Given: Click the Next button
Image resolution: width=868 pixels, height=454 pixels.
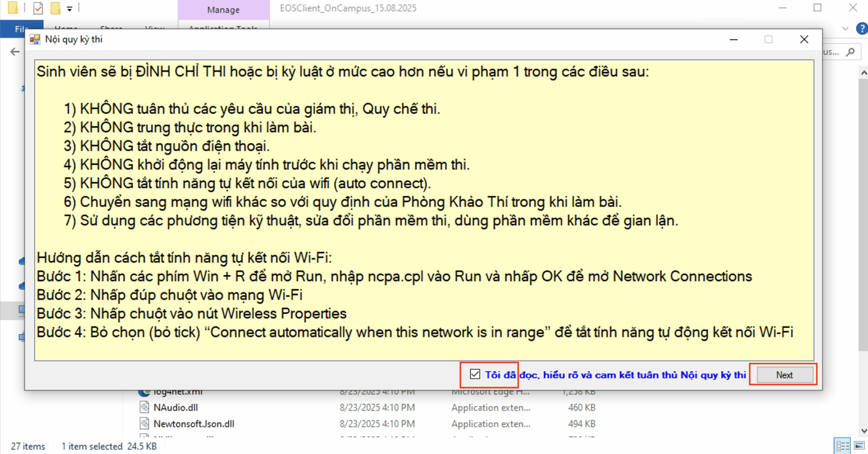Looking at the screenshot, I should [x=783, y=375].
